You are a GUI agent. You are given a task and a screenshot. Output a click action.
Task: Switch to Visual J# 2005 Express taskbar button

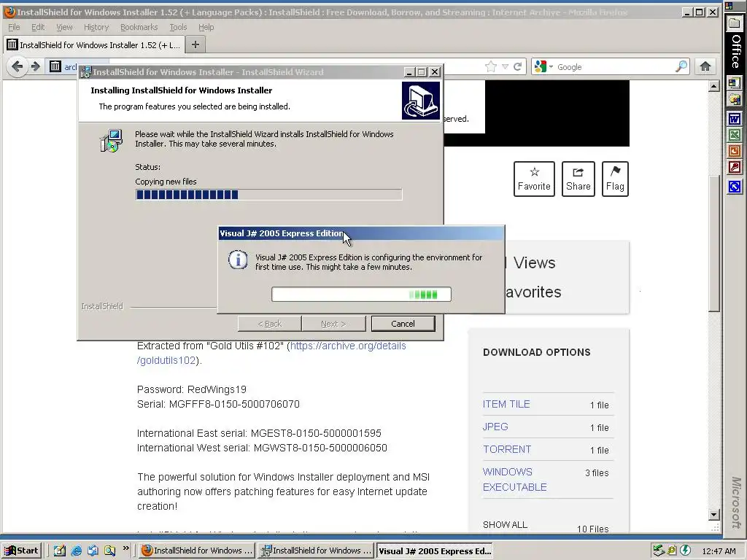[434, 551]
